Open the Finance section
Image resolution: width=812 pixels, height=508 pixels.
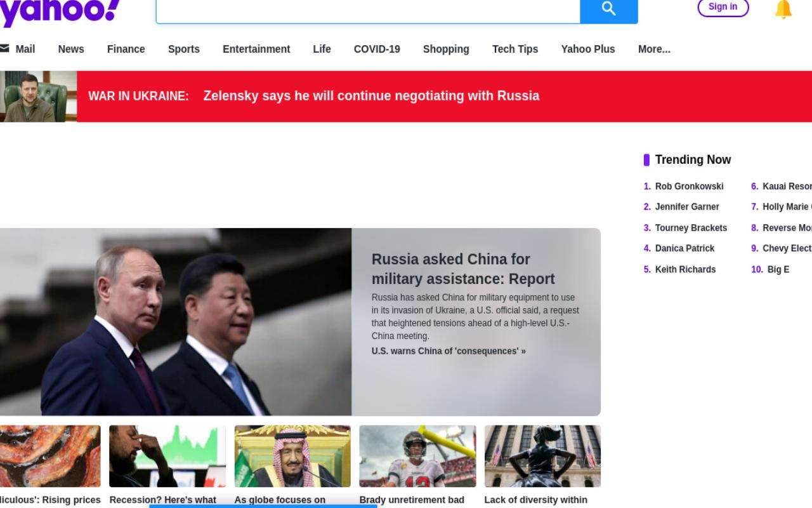126,49
